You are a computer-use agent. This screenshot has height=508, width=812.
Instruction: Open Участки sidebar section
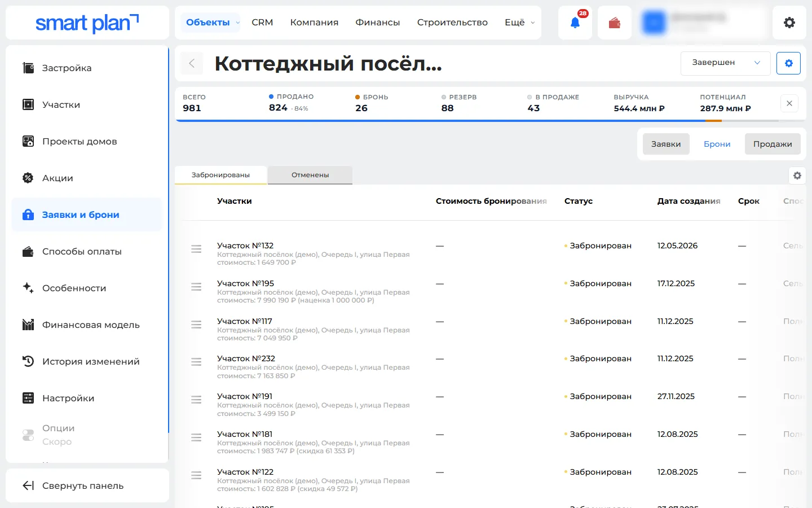[x=87, y=104]
